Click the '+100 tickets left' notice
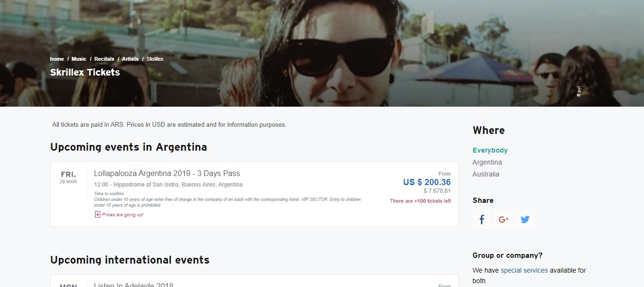The width and height of the screenshot is (644, 287). coord(420,201)
